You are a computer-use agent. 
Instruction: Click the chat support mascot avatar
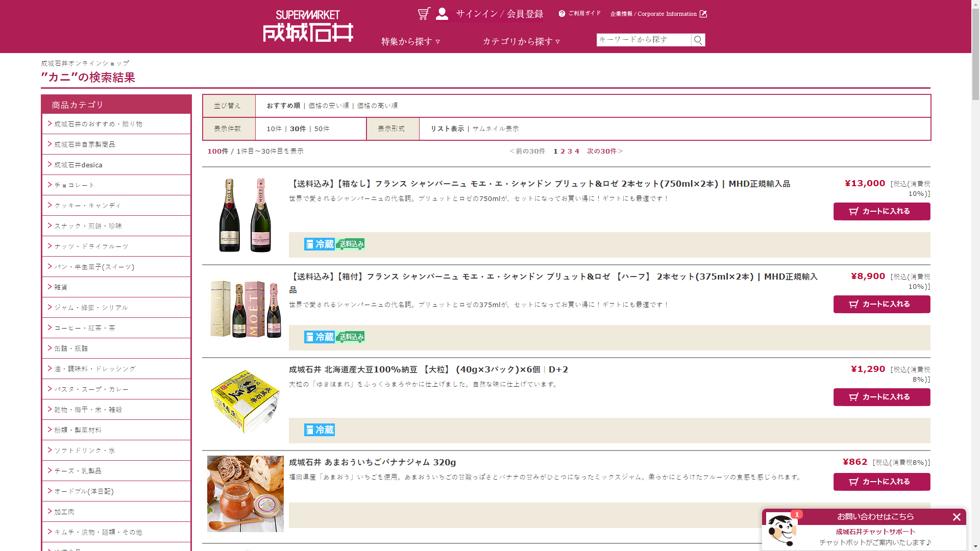point(781,530)
